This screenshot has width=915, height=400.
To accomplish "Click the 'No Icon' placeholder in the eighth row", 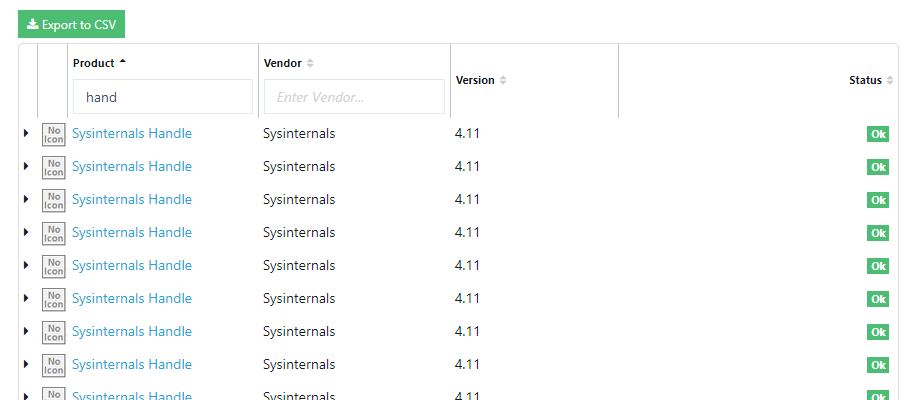I will [x=54, y=366].
